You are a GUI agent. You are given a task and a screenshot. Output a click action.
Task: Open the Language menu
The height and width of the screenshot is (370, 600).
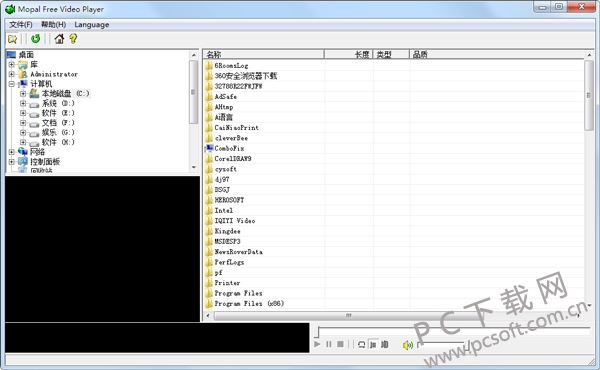click(x=91, y=24)
